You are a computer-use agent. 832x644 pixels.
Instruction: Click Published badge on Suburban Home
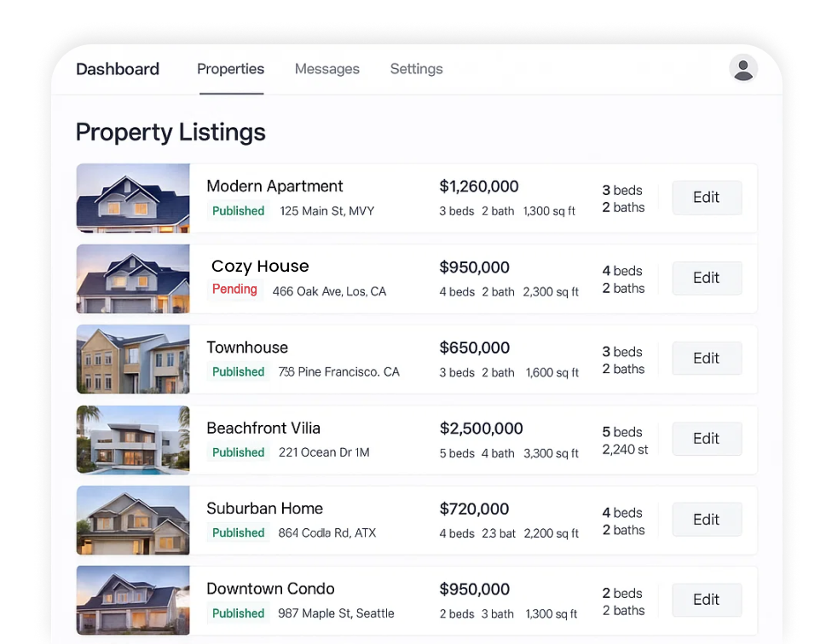pos(238,532)
